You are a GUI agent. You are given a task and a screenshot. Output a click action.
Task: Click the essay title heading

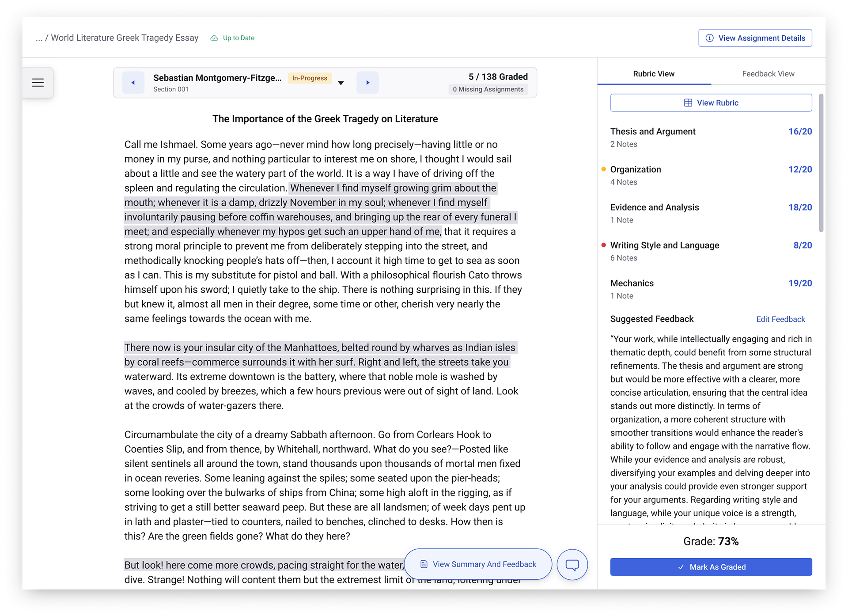(x=325, y=119)
